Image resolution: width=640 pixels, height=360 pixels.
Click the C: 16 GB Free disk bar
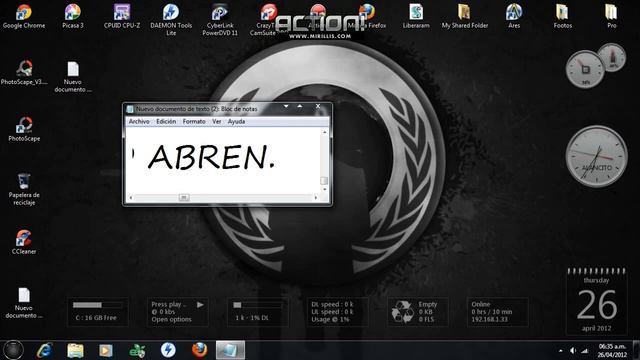pos(97,305)
